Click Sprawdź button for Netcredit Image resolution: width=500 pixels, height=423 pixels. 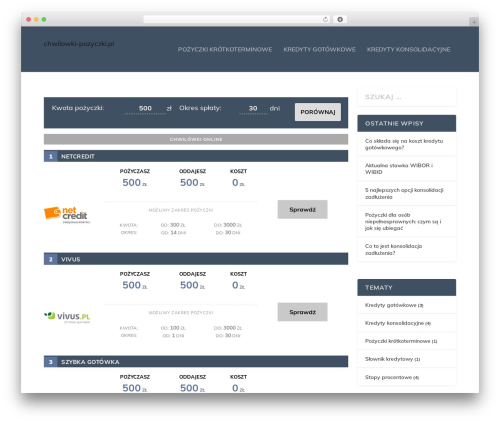click(302, 210)
